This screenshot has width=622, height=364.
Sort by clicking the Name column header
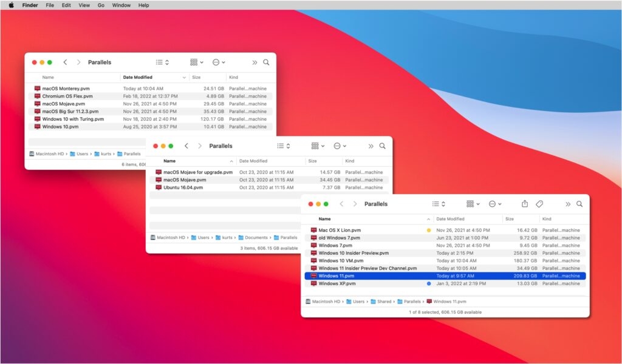[x=324, y=219]
